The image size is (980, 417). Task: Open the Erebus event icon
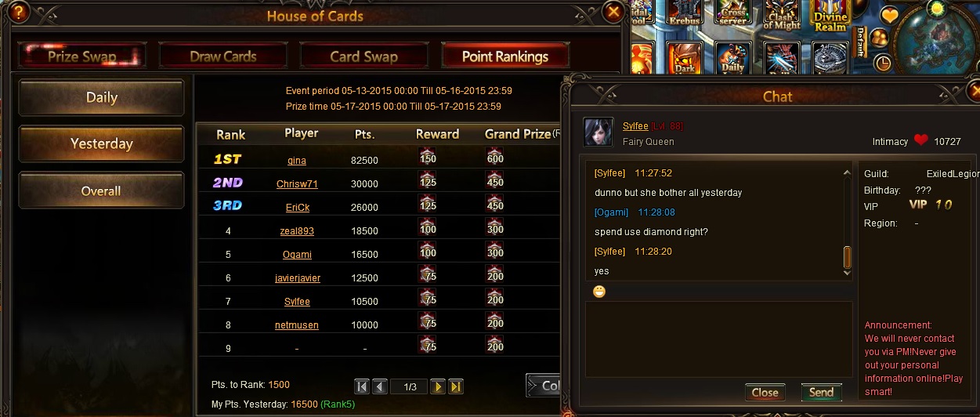685,14
